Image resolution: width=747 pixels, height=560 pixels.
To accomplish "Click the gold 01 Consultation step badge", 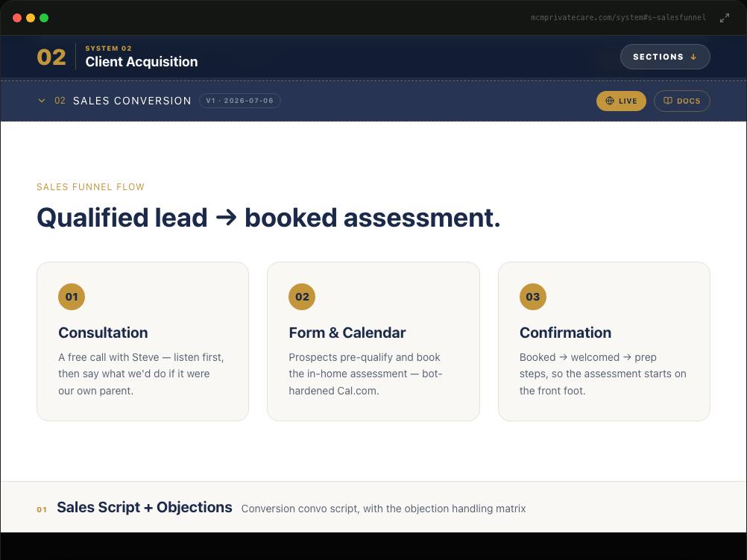I will [72, 297].
